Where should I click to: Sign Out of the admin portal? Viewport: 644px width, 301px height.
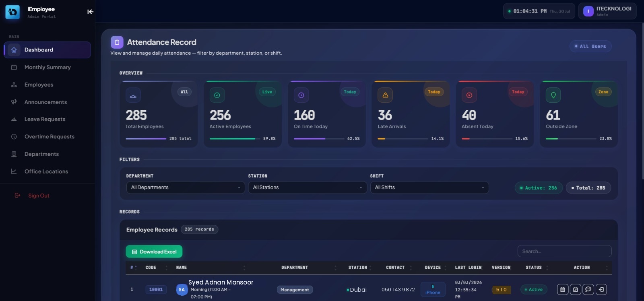[x=32, y=196]
